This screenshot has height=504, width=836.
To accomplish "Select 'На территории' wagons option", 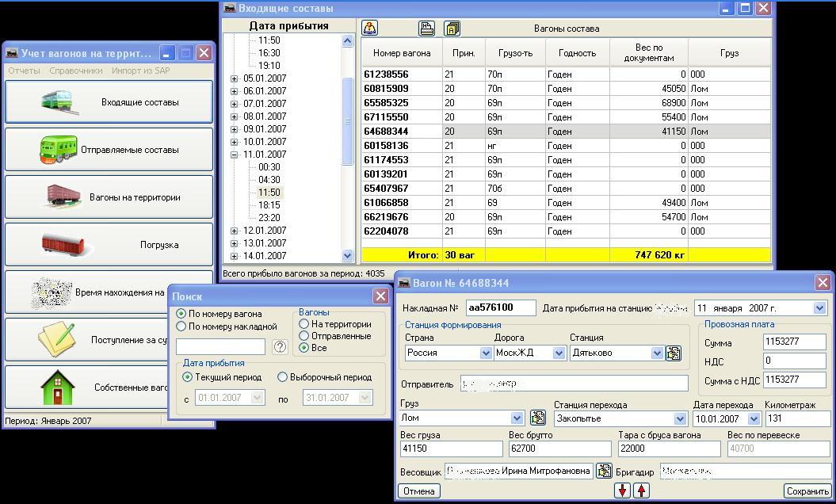I will (x=303, y=324).
